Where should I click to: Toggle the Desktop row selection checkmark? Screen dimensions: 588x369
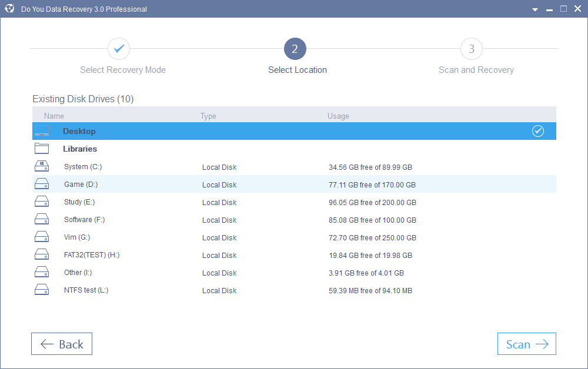(538, 131)
